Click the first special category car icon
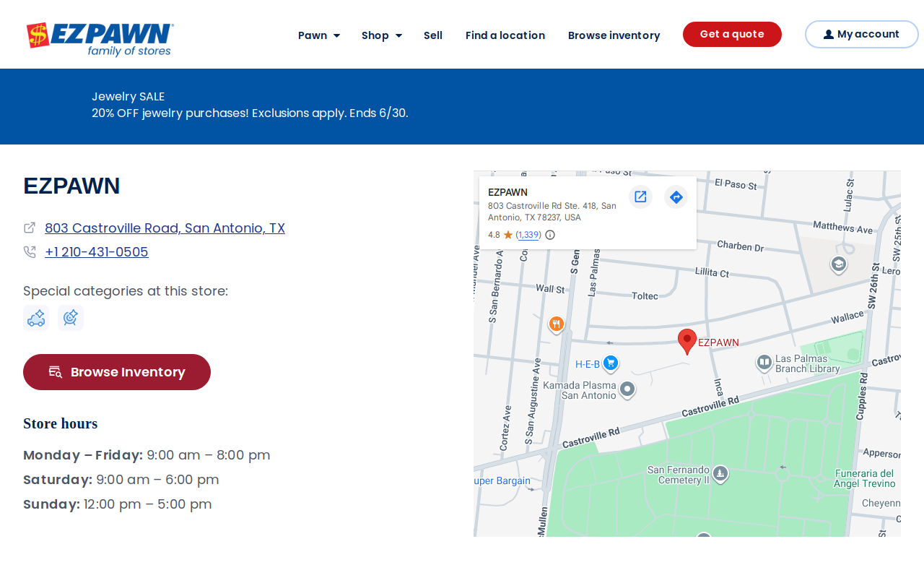 (36, 318)
